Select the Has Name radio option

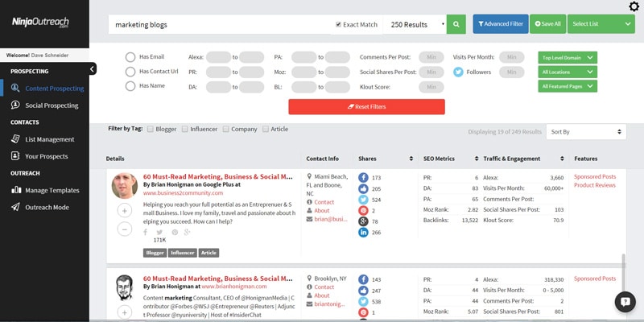pos(130,86)
